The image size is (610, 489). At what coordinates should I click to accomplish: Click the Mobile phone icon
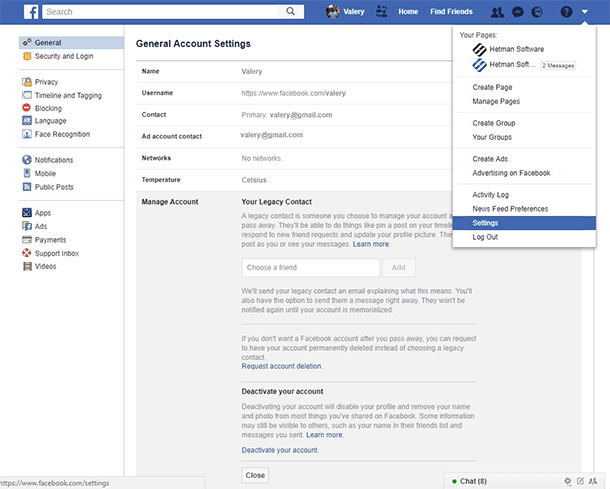click(x=27, y=173)
